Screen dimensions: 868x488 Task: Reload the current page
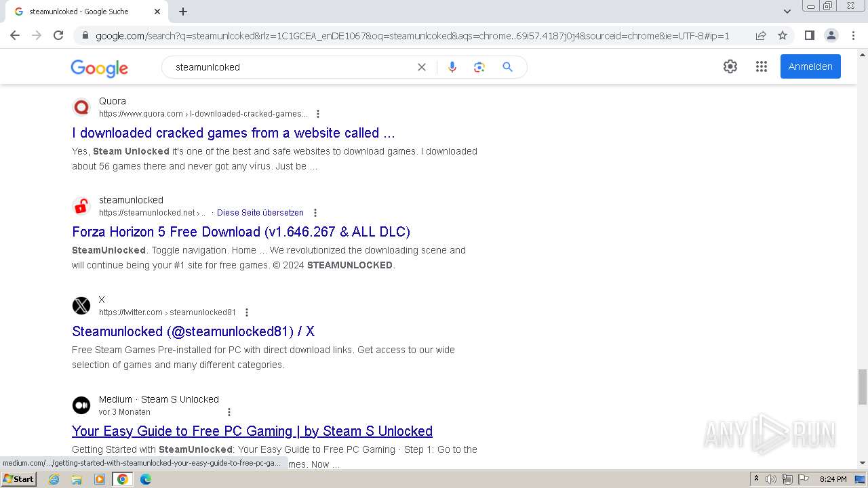(x=58, y=35)
